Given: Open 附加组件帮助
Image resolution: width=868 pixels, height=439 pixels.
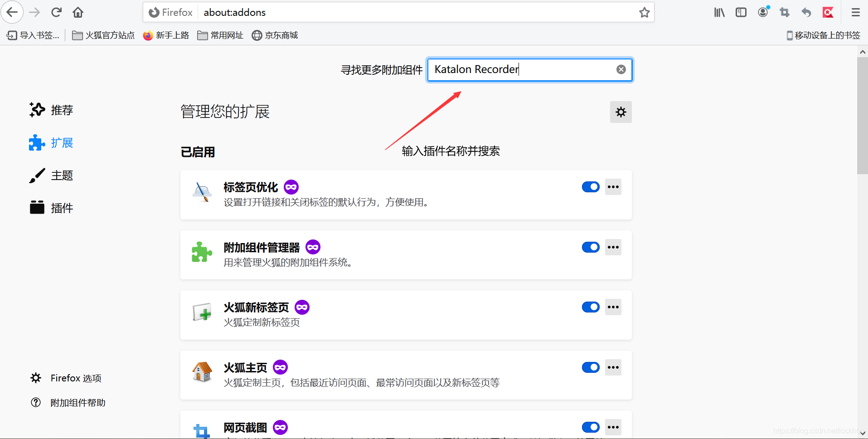Looking at the screenshot, I should pos(77,402).
